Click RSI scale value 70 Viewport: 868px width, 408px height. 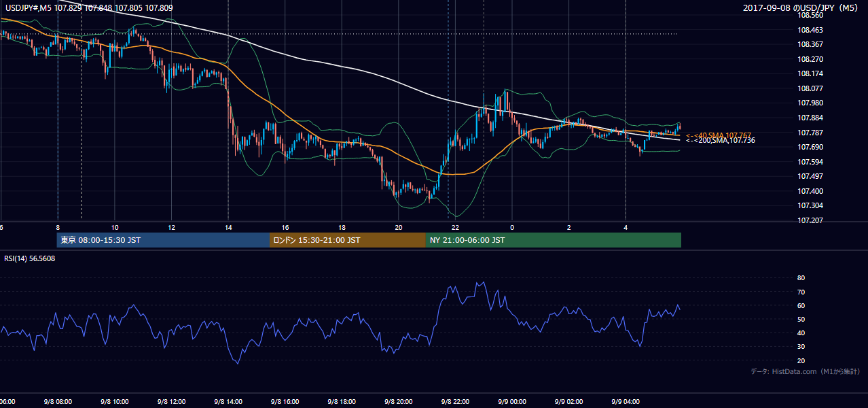[x=801, y=292]
